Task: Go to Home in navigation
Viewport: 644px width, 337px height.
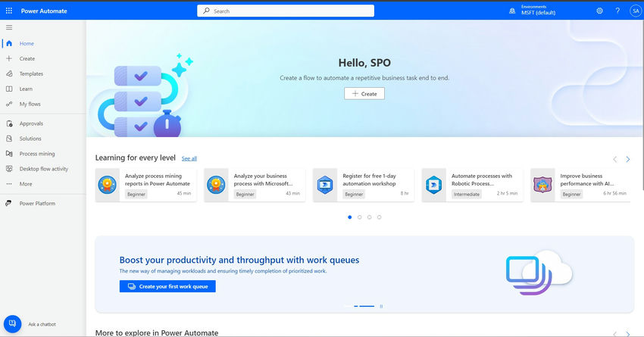Action: (27, 43)
